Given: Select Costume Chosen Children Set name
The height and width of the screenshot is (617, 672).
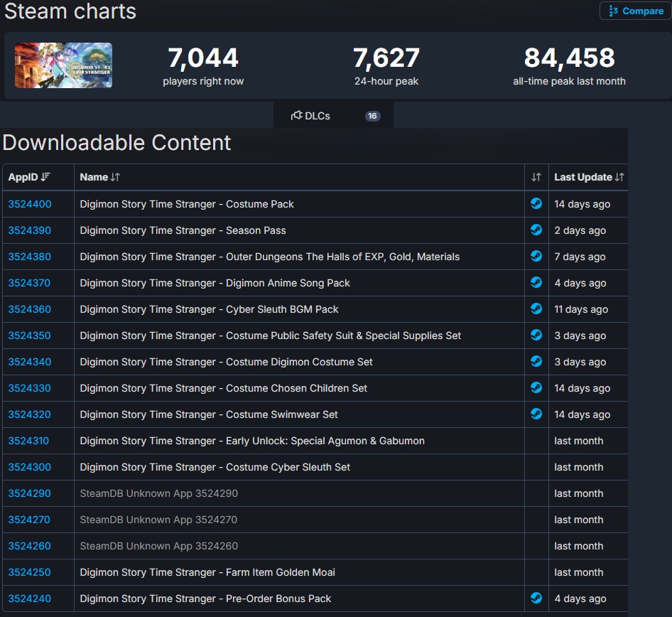Looking at the screenshot, I should pos(224,388).
